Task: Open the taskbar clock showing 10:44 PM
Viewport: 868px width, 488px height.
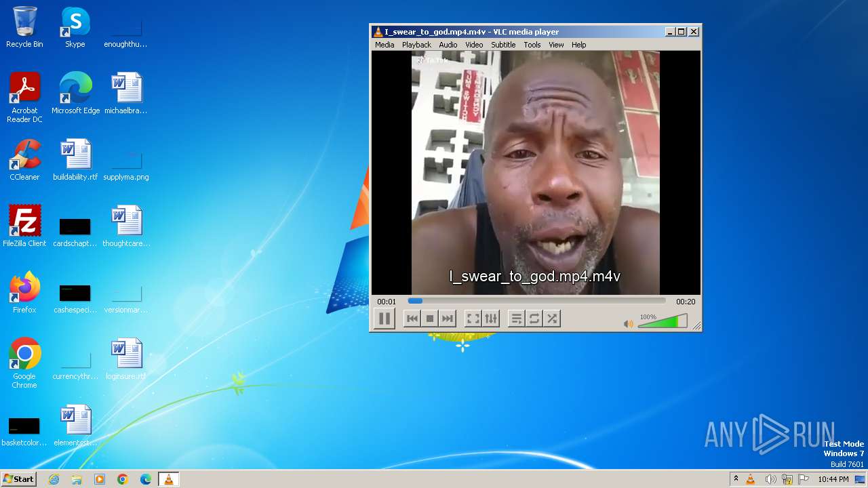Action: point(833,479)
